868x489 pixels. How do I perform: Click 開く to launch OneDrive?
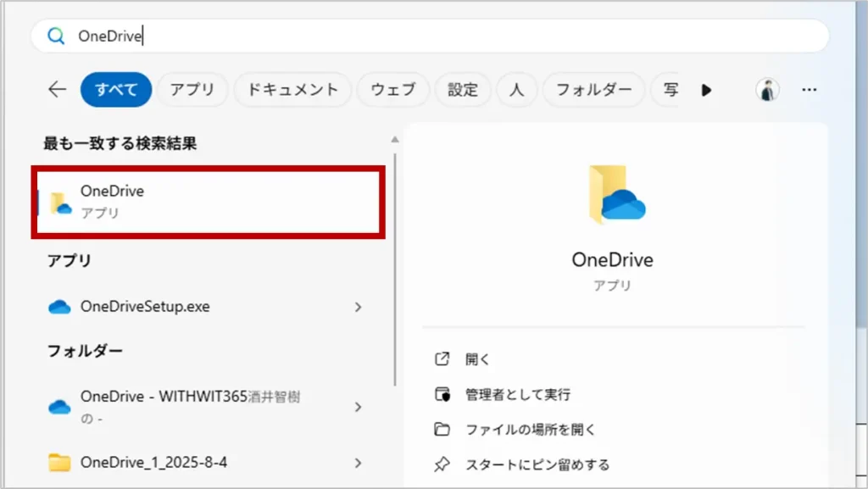click(x=477, y=359)
